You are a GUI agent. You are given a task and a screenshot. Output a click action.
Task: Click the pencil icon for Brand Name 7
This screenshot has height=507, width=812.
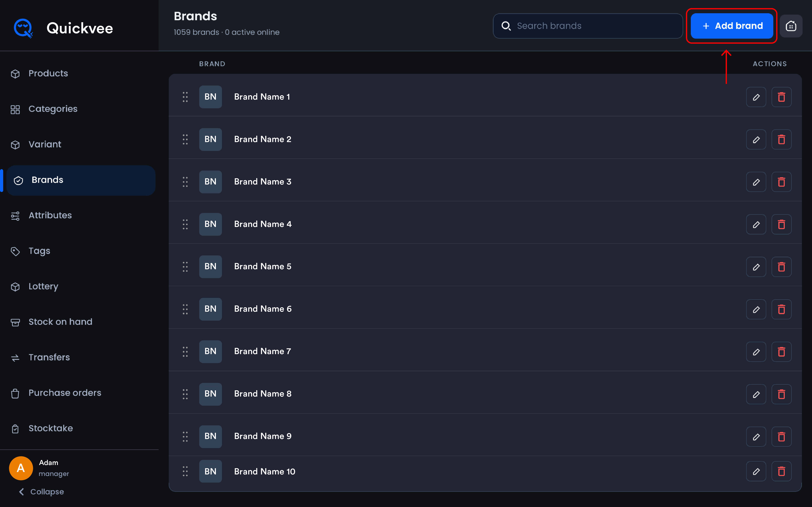click(x=756, y=352)
